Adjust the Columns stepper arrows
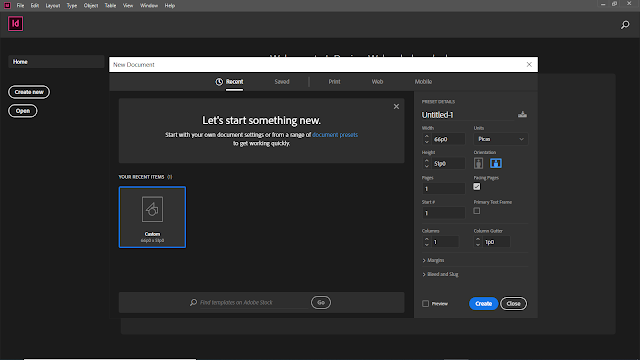 427,242
